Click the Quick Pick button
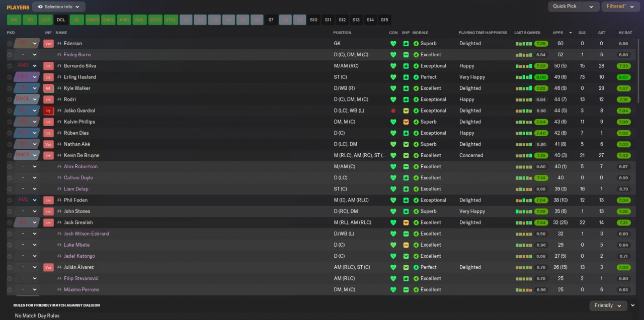 click(565, 7)
